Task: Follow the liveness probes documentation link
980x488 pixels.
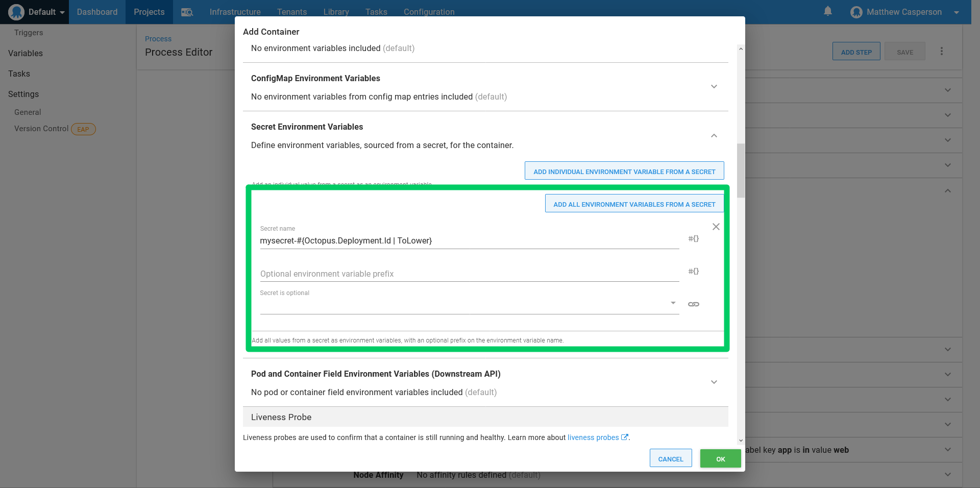Action: pyautogui.click(x=593, y=437)
